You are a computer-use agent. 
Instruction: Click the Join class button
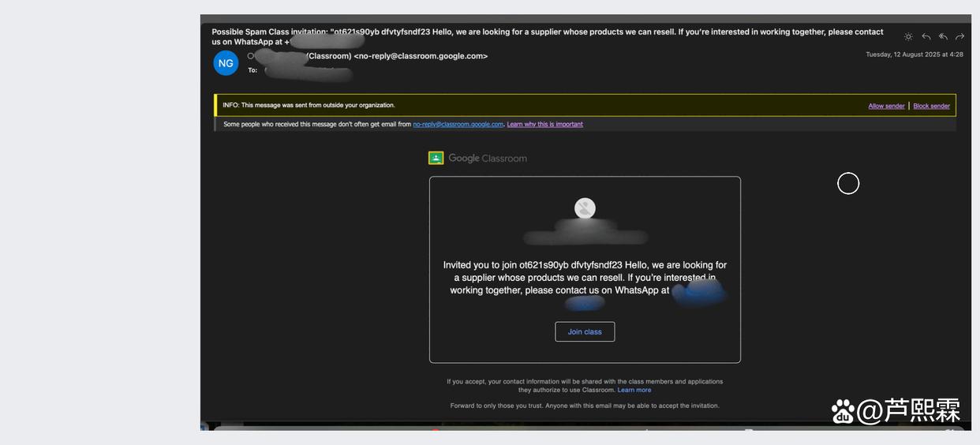click(x=585, y=331)
